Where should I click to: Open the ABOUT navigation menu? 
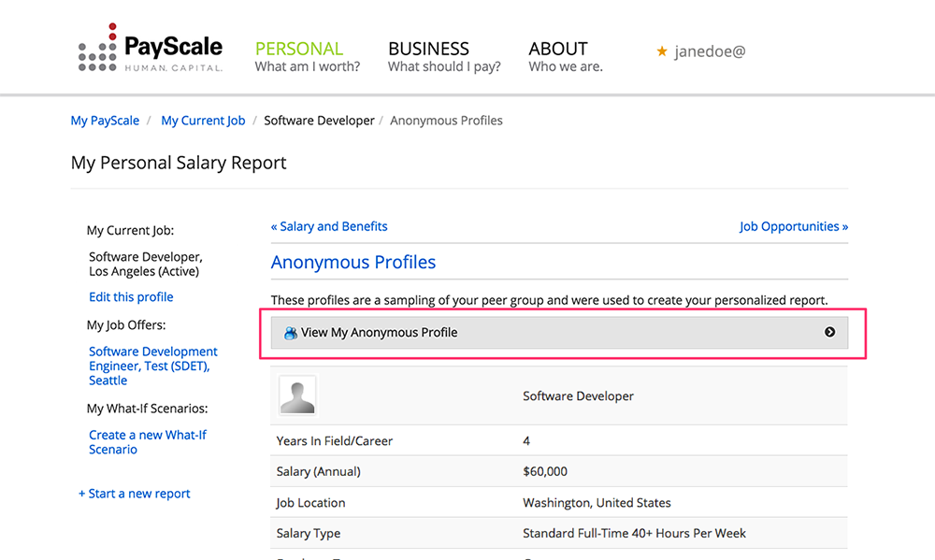coord(566,57)
